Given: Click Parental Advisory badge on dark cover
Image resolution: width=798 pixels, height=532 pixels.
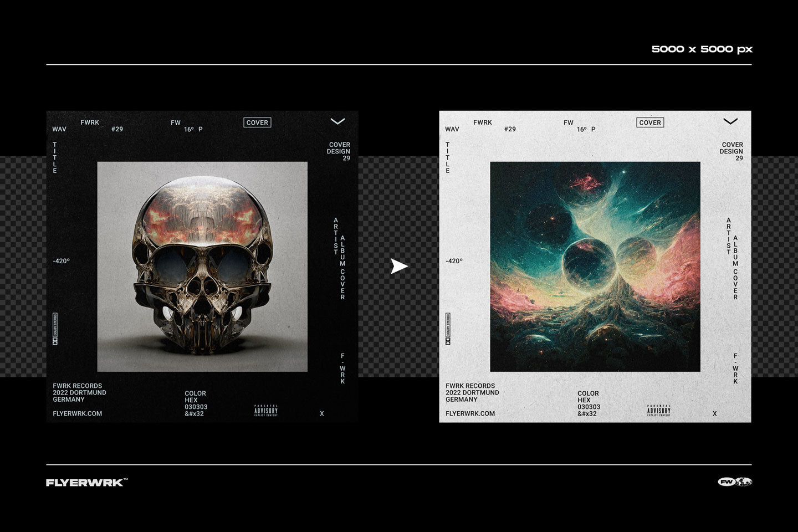Looking at the screenshot, I should click(x=266, y=411).
